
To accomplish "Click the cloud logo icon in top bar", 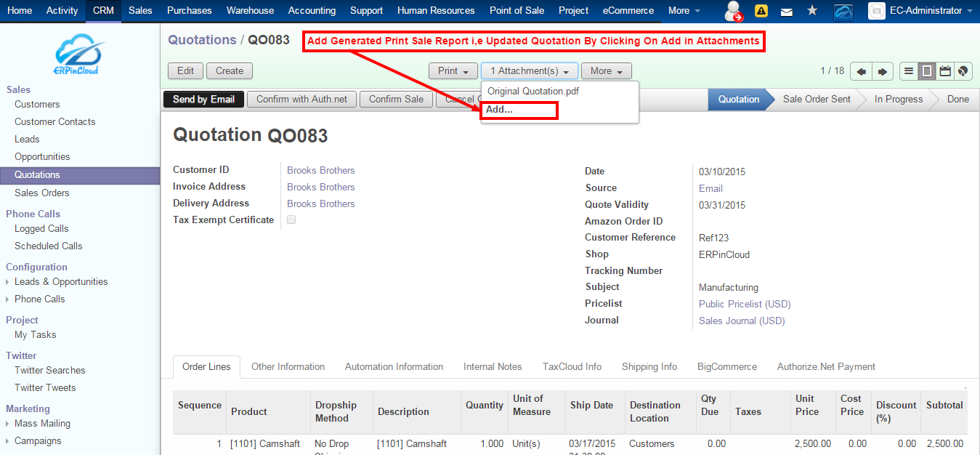I will tap(843, 11).
